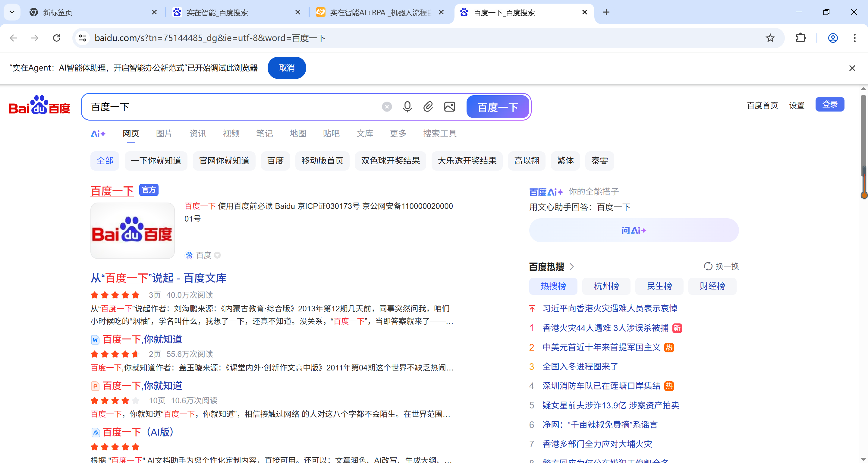Switch to the 实在智能_百度搜索 browser tab
The height and width of the screenshot is (463, 868).
(x=217, y=12)
